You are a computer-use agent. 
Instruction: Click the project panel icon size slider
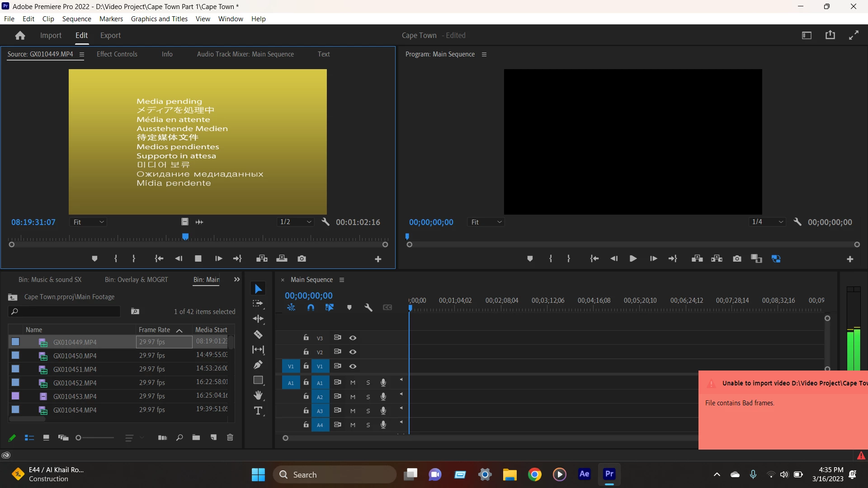point(95,437)
